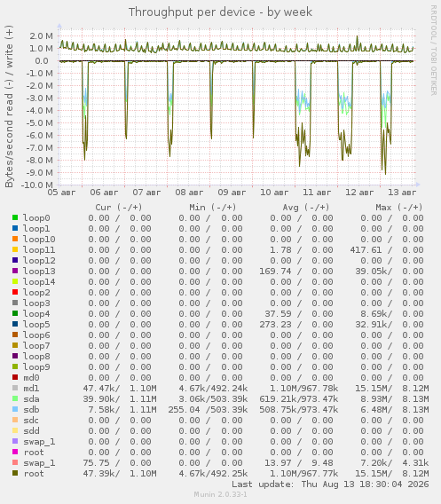Viewport: 441px width, 504px height.
Task: Click the '13 авг' date axis label
Action: tap(402, 193)
